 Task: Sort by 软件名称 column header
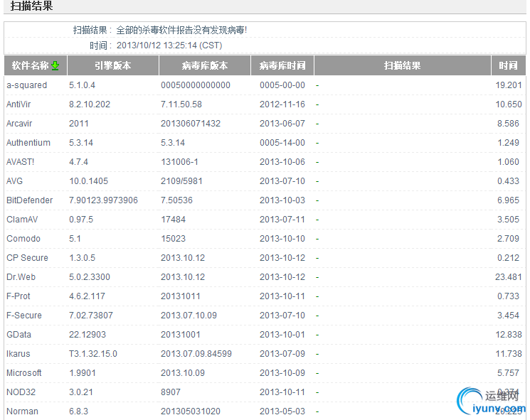pyautogui.click(x=36, y=65)
